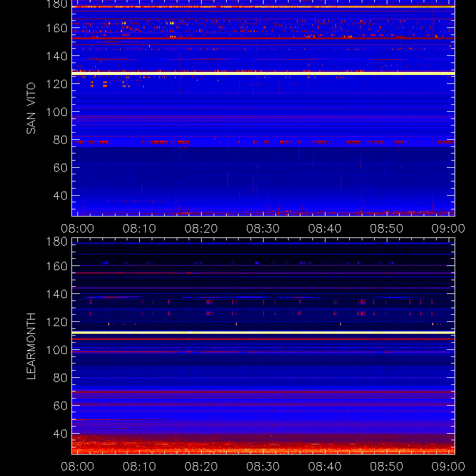476x476 pixels.
Task: Click the LEARMONTH axis title
Action: click(x=31, y=346)
